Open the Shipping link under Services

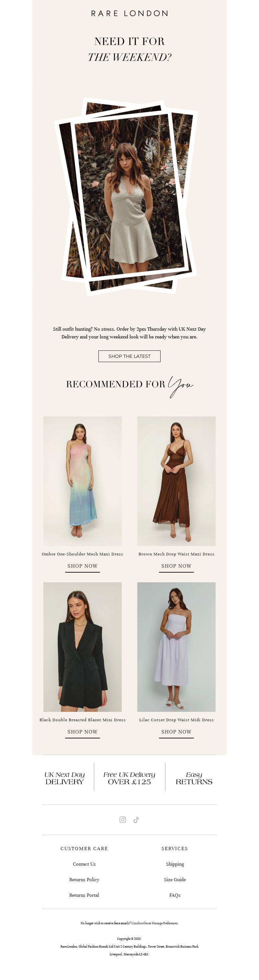[175, 864]
